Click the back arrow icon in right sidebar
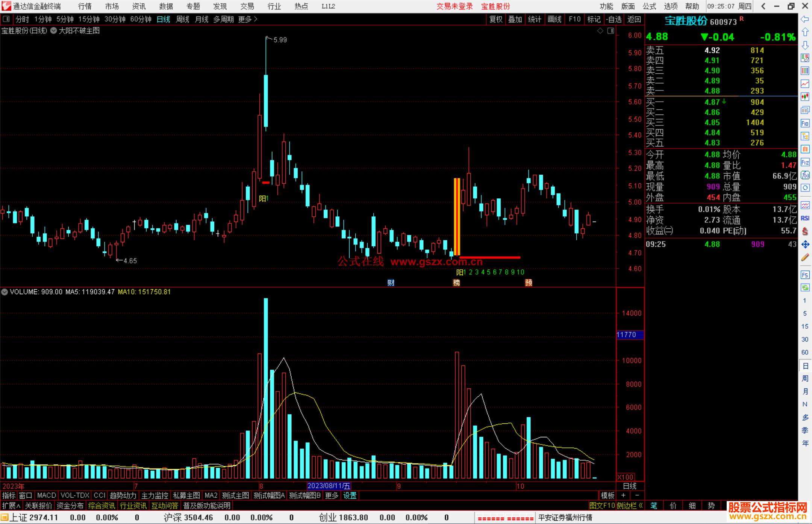This screenshot has width=812, height=524. (804, 19)
